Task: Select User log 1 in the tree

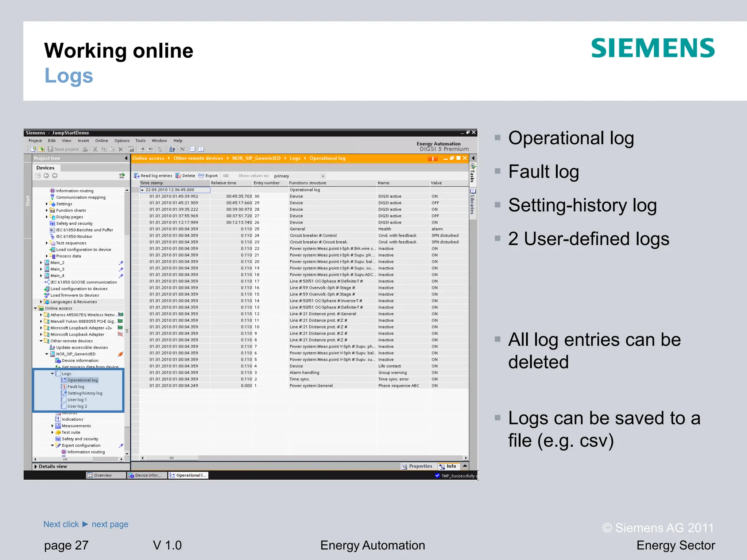Action: 77,400
